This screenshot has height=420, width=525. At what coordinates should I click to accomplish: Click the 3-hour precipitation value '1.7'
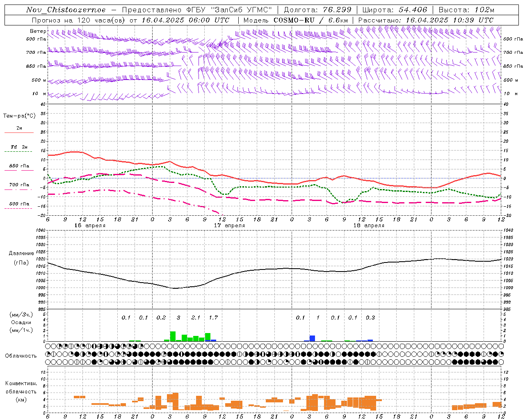(x=213, y=317)
